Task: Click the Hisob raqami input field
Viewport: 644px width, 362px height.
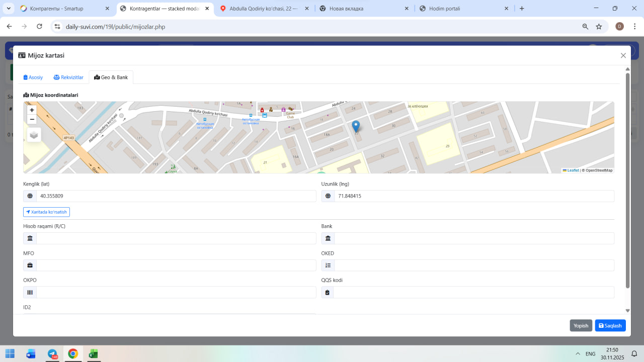Action: [176, 238]
